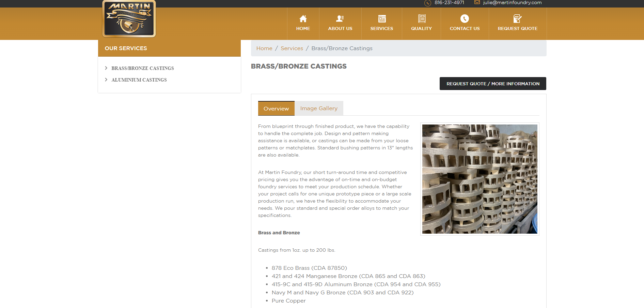Image resolution: width=644 pixels, height=308 pixels.
Task: Click the Martin Foundry logo
Action: coord(129,19)
